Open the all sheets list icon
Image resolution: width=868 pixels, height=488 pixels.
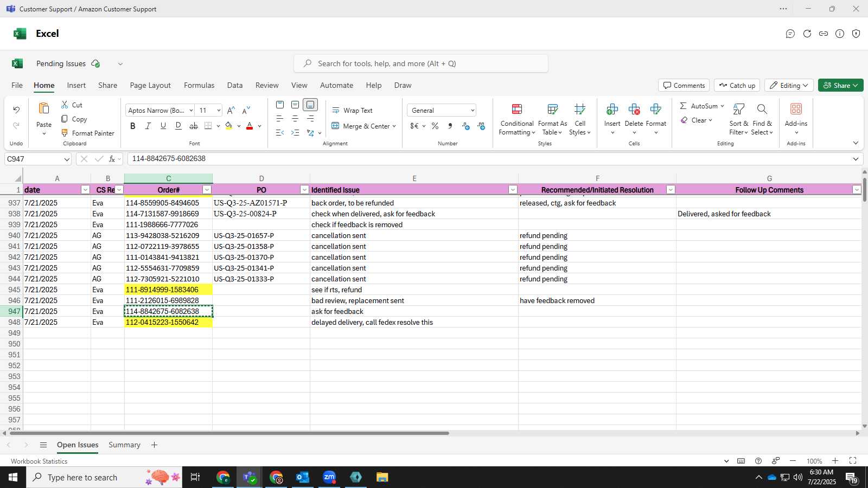(43, 445)
